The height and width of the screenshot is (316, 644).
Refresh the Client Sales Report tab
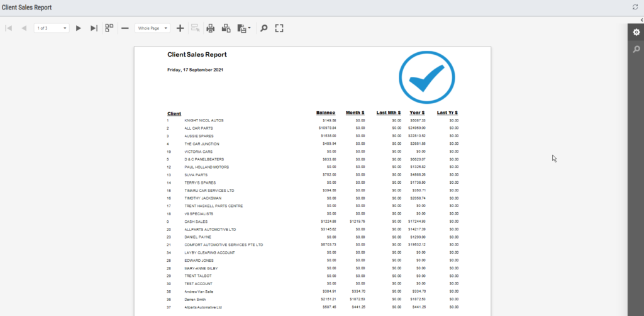635,7
